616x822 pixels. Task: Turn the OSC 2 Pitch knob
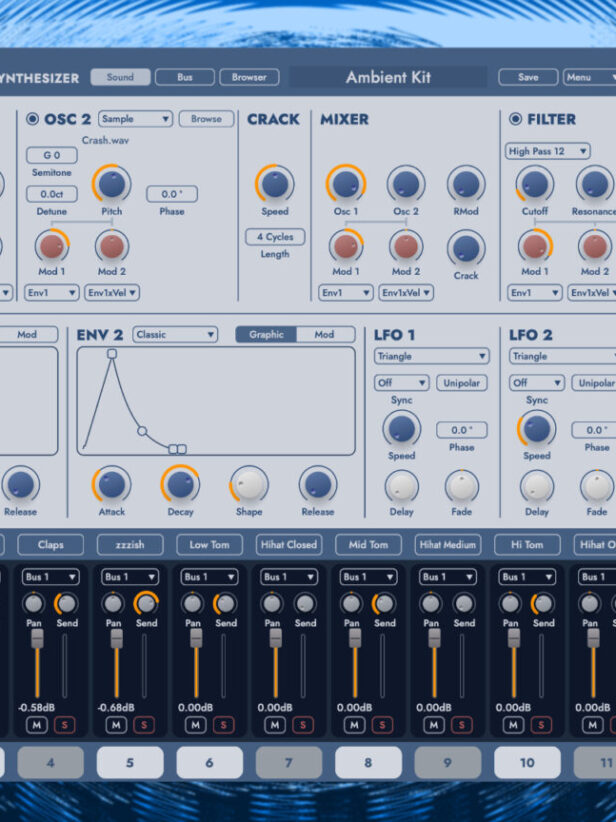(x=112, y=184)
